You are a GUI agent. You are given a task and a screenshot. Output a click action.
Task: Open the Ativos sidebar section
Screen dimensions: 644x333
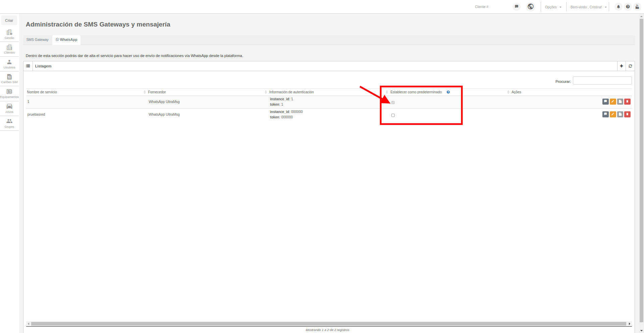click(9, 108)
